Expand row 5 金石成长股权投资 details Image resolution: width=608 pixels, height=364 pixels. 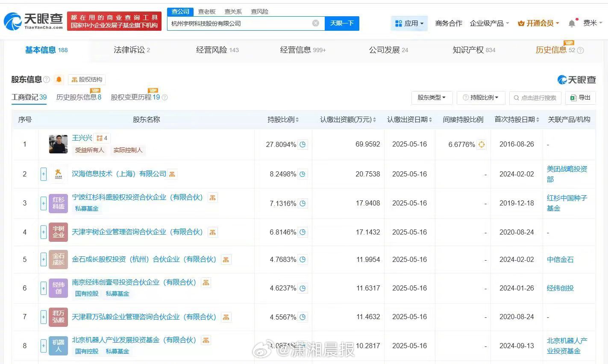tap(44, 259)
